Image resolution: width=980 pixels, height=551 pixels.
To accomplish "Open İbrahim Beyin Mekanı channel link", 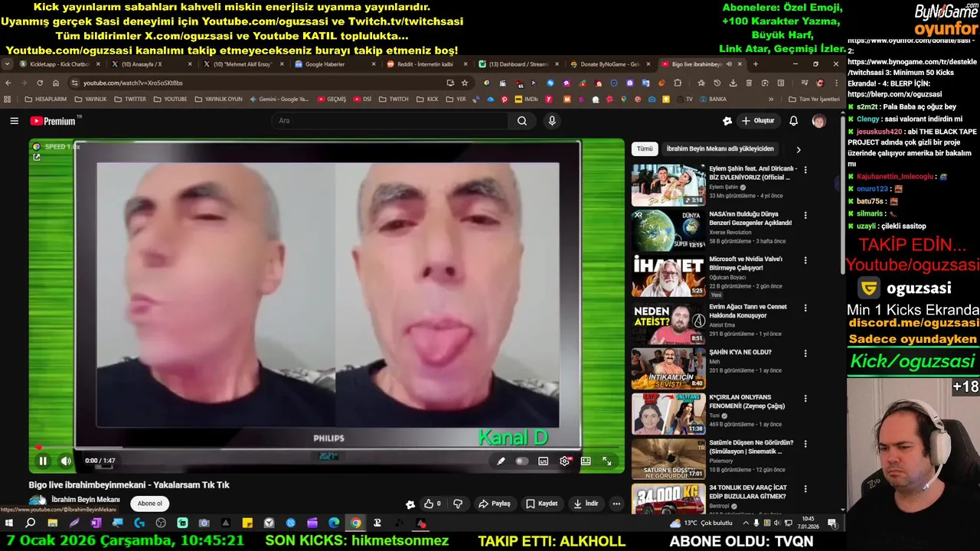I will [86, 500].
